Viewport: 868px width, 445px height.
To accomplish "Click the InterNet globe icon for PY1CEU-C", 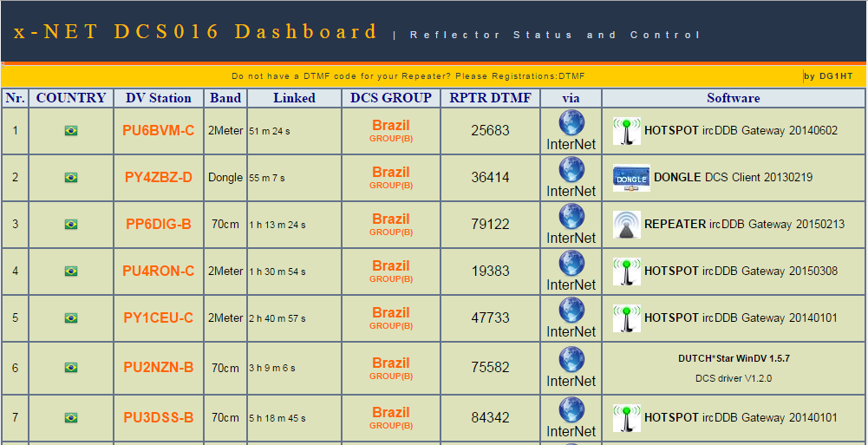I will coord(571,311).
